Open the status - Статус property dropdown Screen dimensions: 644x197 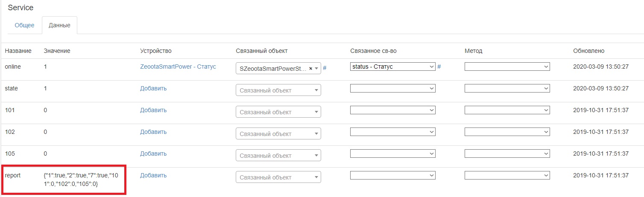click(x=392, y=67)
